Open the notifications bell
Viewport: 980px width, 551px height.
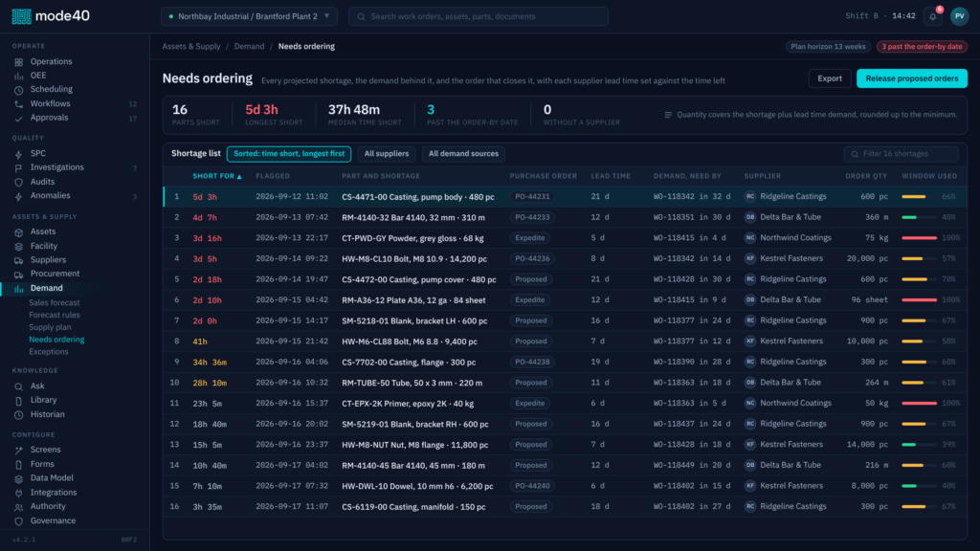point(932,16)
